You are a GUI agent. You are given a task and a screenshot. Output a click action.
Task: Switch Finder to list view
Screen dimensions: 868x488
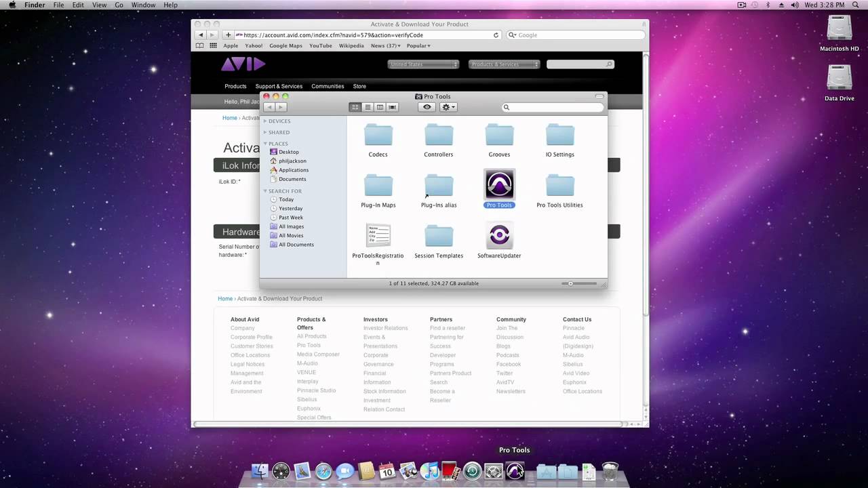(x=368, y=107)
